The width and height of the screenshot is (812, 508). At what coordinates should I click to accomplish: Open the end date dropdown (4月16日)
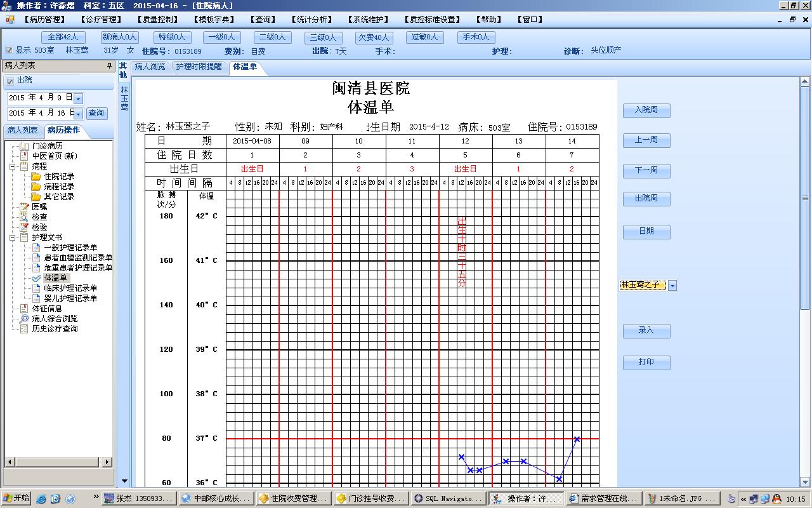79,114
